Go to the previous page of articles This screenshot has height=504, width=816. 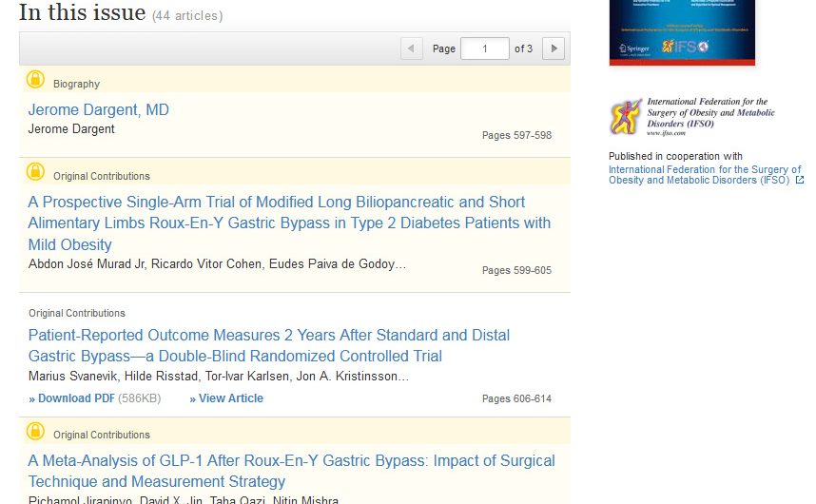[x=412, y=48]
